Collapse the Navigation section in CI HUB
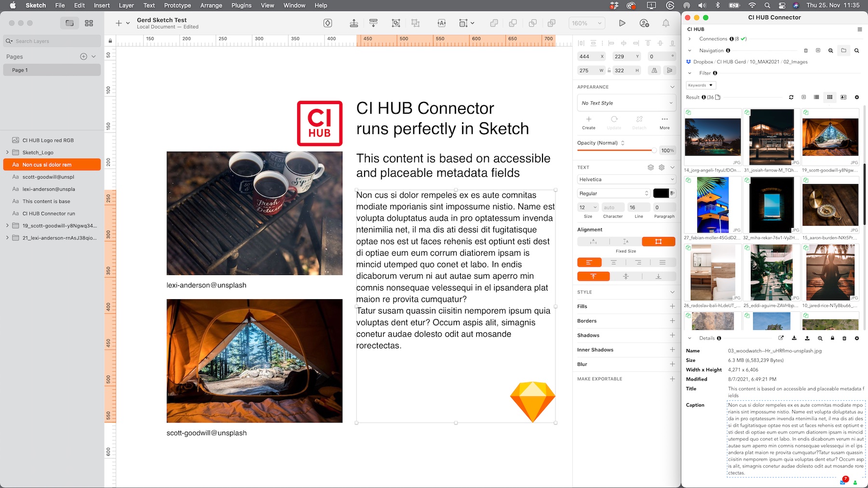868x488 pixels. (x=690, y=51)
